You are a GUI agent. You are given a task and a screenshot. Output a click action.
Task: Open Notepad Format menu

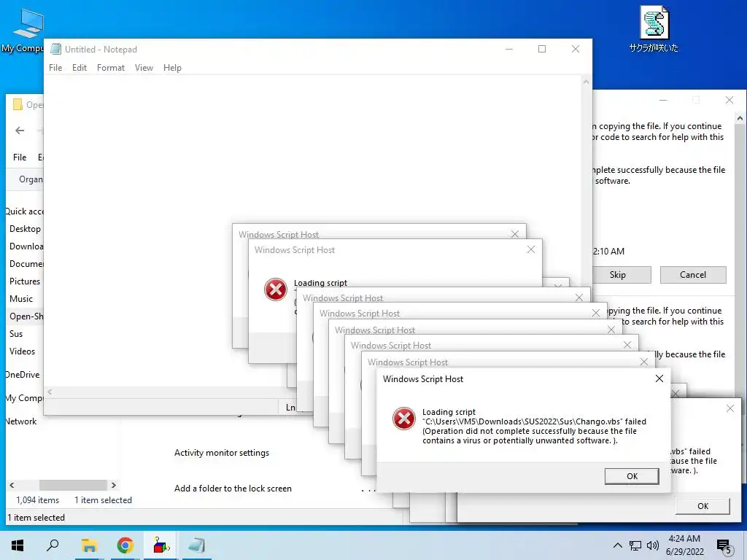tap(111, 68)
